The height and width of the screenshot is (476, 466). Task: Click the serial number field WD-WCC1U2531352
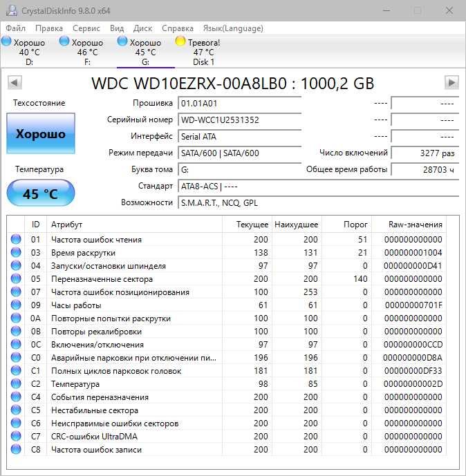coord(239,120)
